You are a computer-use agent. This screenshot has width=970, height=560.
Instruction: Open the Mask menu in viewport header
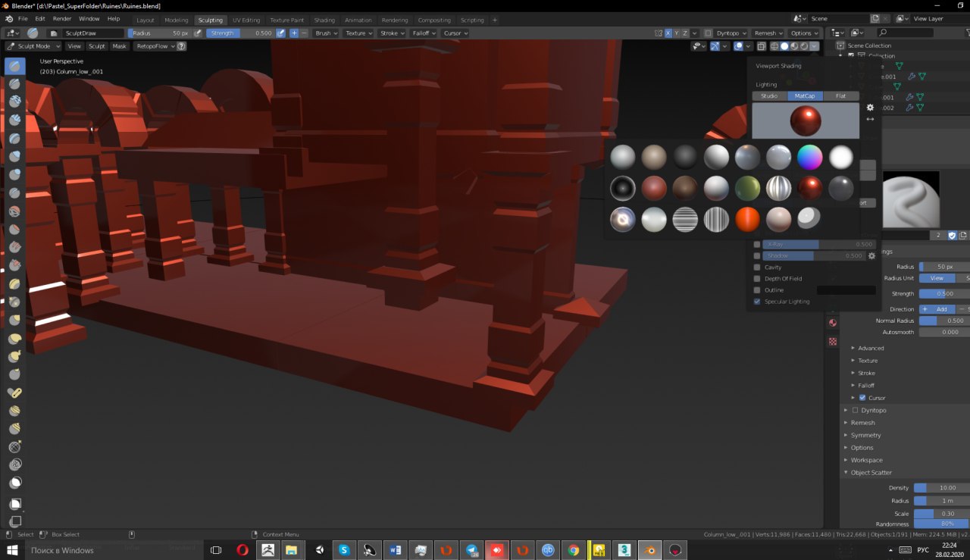(x=120, y=46)
